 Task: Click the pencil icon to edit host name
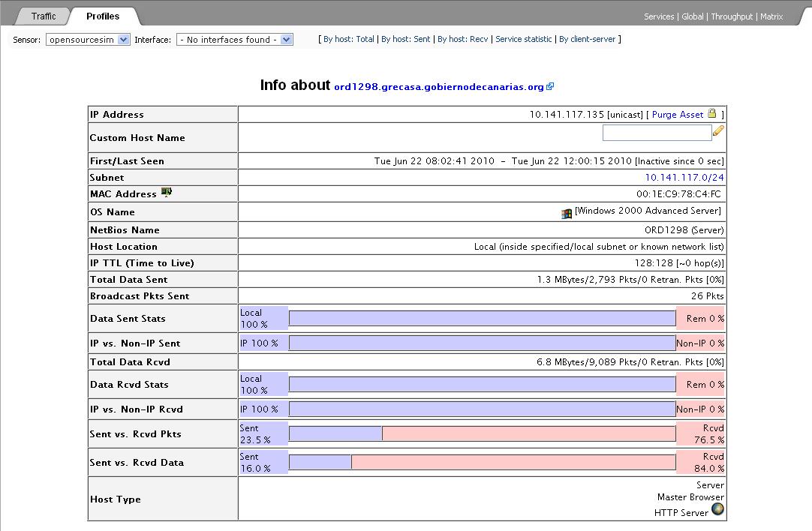click(718, 130)
